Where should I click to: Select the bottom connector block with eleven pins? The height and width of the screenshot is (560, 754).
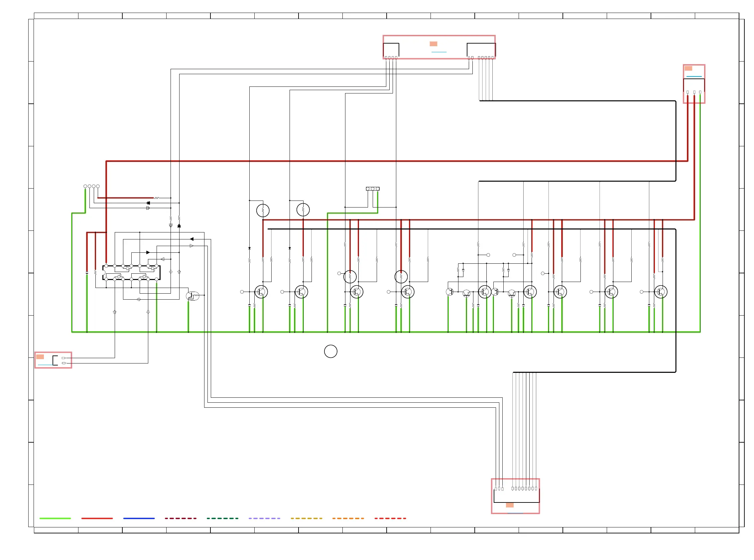click(x=515, y=496)
